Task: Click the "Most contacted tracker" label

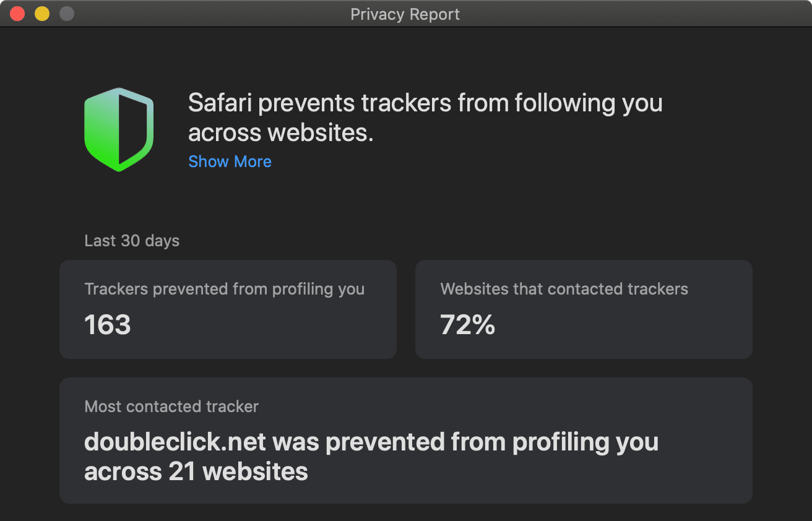Action: (171, 407)
